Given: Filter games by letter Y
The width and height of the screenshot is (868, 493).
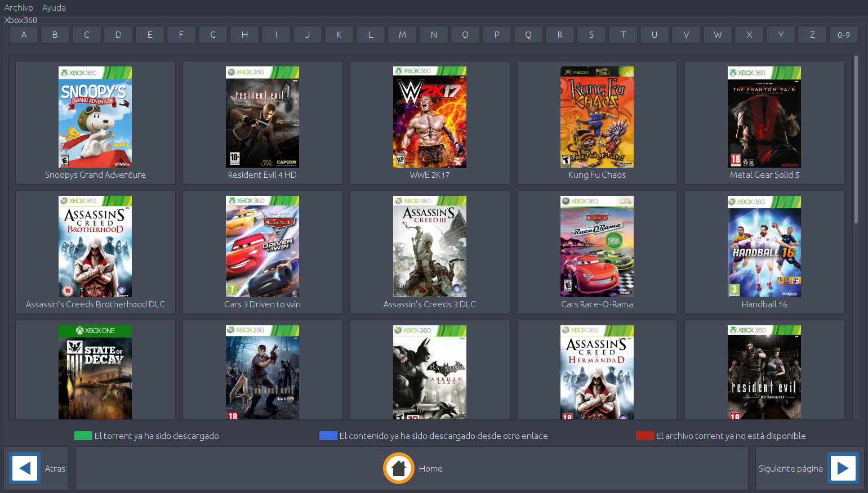Looking at the screenshot, I should (x=781, y=35).
